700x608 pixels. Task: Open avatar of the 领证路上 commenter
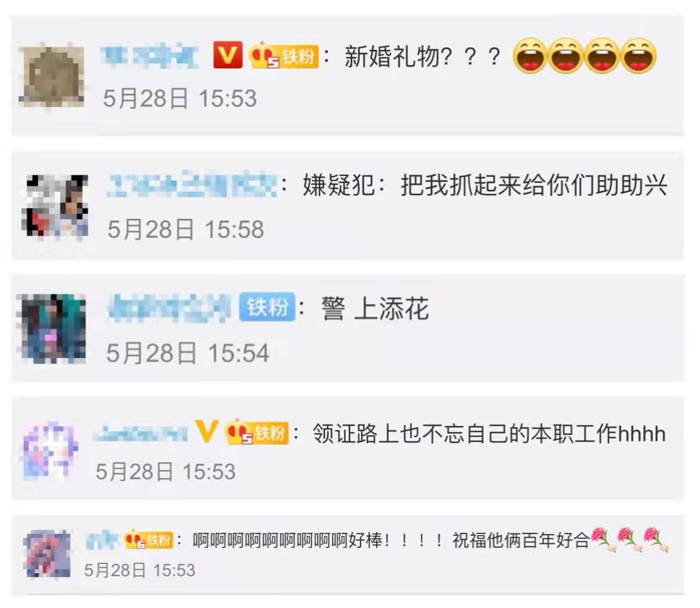50,450
